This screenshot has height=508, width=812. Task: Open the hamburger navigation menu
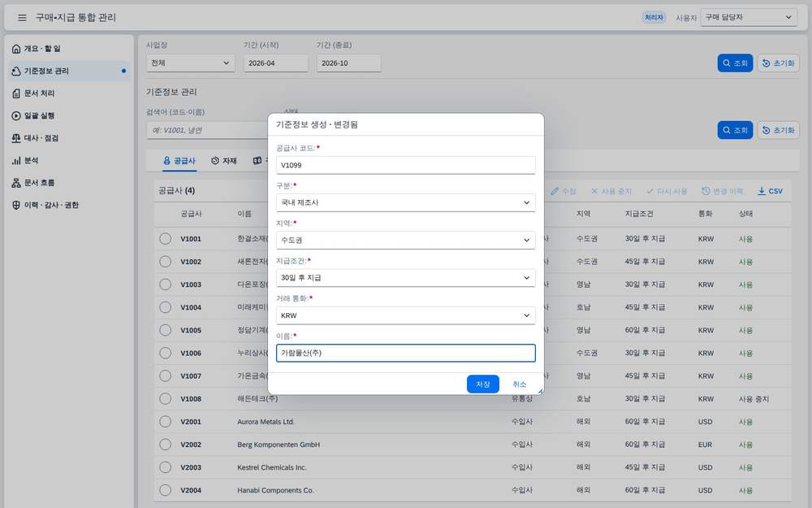pyautogui.click(x=22, y=18)
